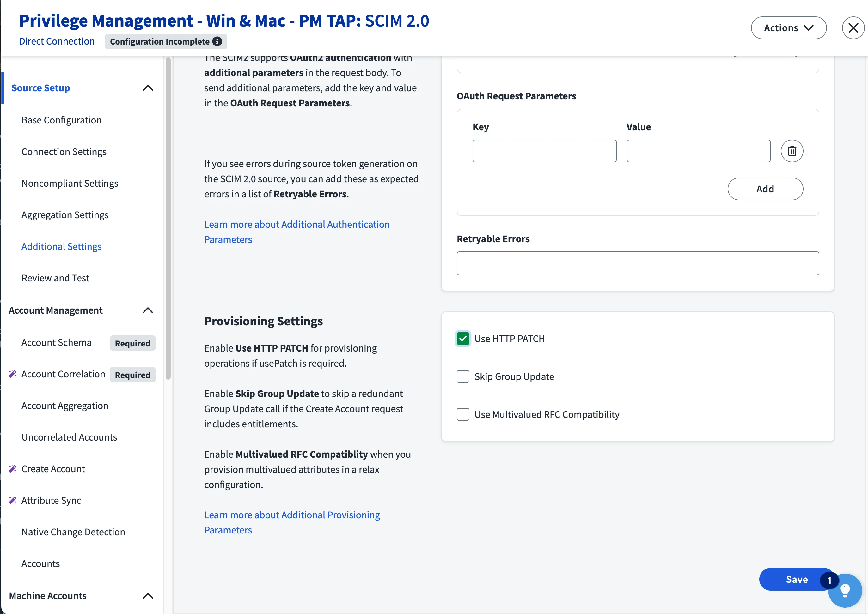Collapse the Machine Accounts section

(x=148, y=595)
